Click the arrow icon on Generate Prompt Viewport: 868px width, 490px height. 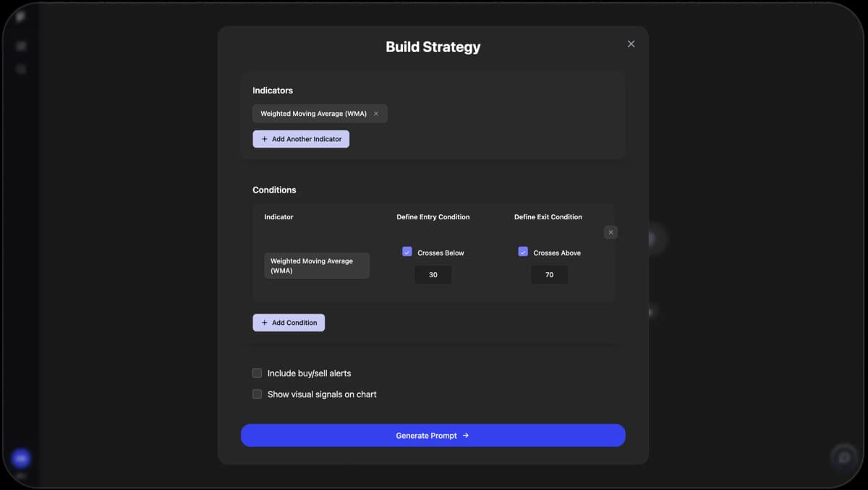click(x=465, y=436)
